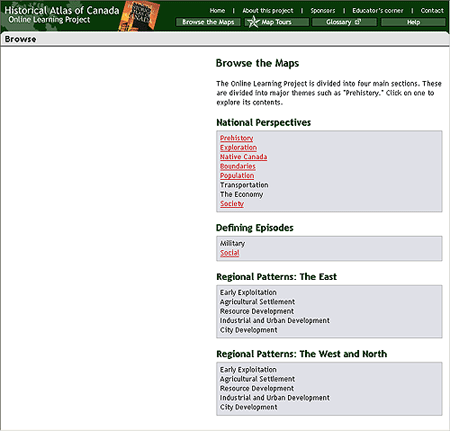Click Agricultural Settlement under The West and North
Screen dimensions: 450x431
pos(257,379)
